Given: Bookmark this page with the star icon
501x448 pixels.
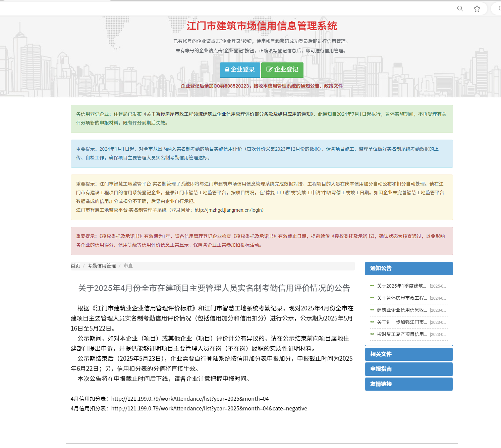Looking at the screenshot, I should tap(477, 9).
